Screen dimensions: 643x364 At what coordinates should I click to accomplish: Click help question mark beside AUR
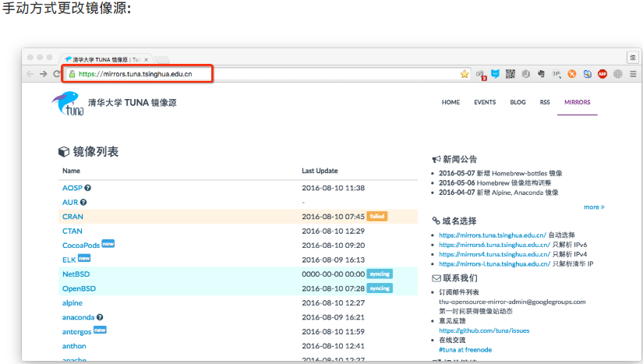pos(83,202)
